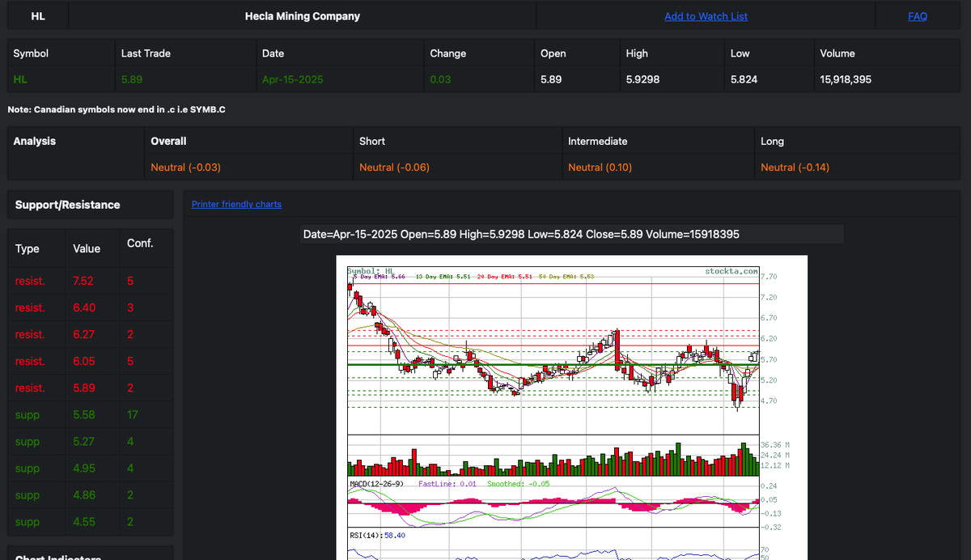The width and height of the screenshot is (971, 560).
Task: Click the support value 4.95
Action: (x=83, y=468)
